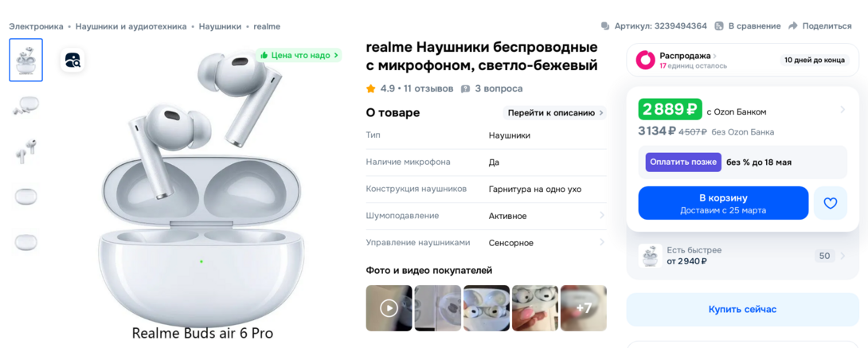Open the '+7' more customer photos
868x348 pixels.
tap(584, 308)
